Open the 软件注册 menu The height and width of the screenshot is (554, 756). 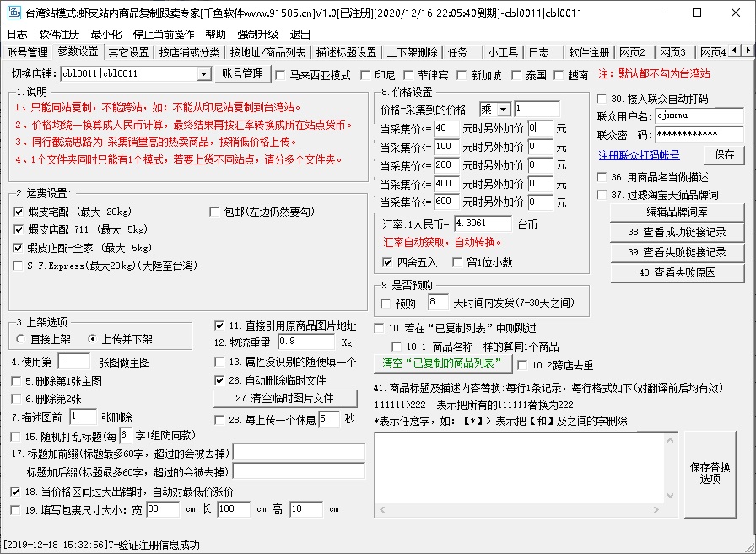click(x=59, y=35)
